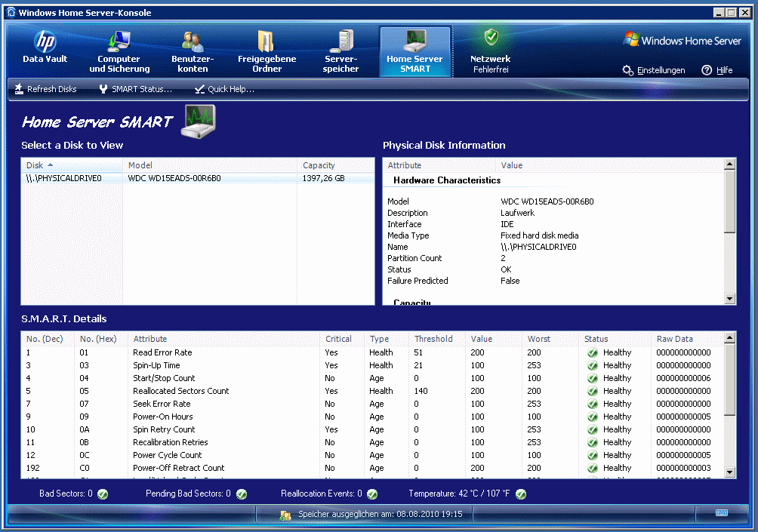Open Einstellungen settings
The width and height of the screenshot is (758, 532).
point(654,70)
